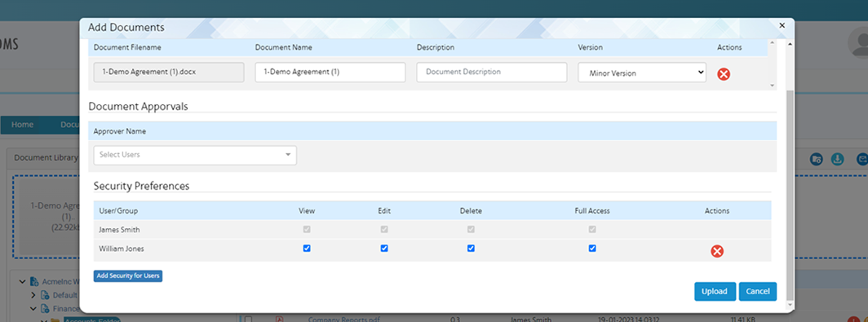Collapse the Finance folder tree node

(x=33, y=308)
